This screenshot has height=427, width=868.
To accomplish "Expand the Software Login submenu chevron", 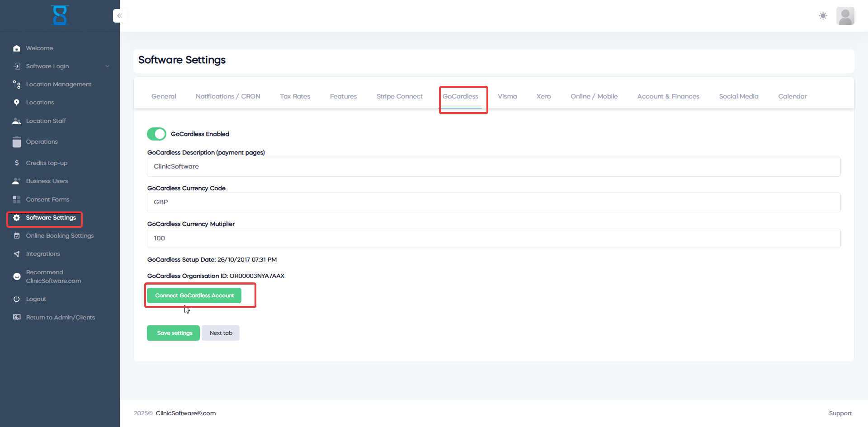I will tap(107, 66).
